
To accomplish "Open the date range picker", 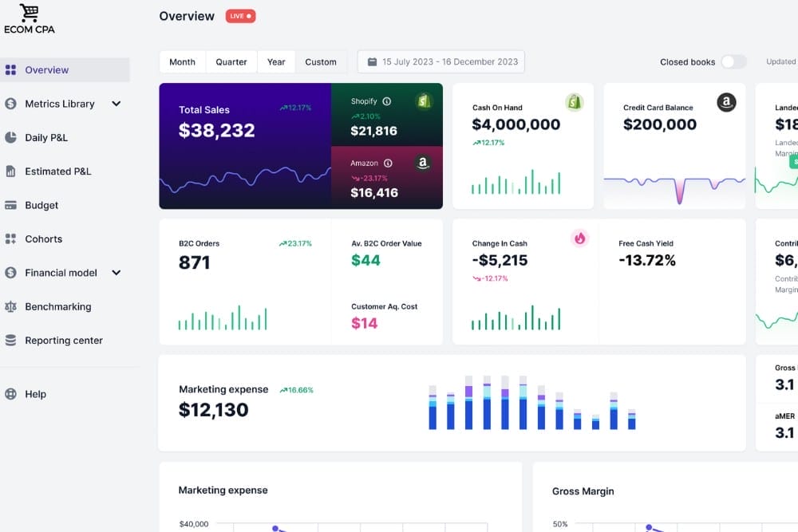I will (x=441, y=62).
